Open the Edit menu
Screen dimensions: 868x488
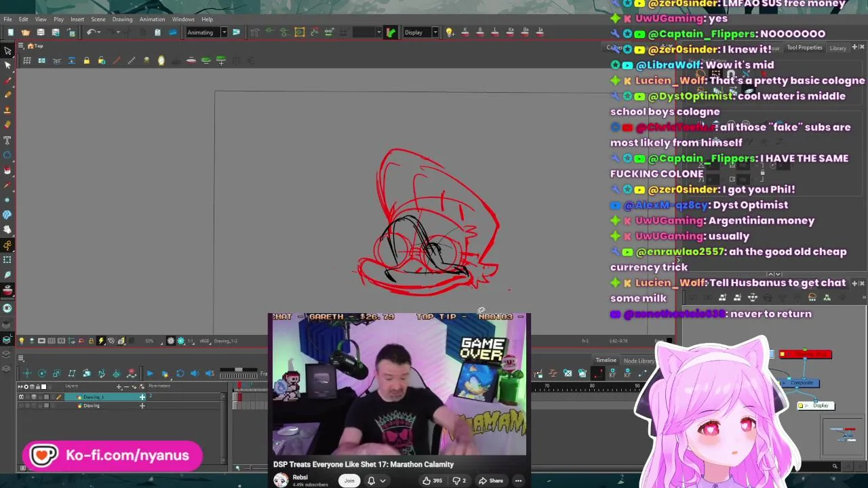23,19
